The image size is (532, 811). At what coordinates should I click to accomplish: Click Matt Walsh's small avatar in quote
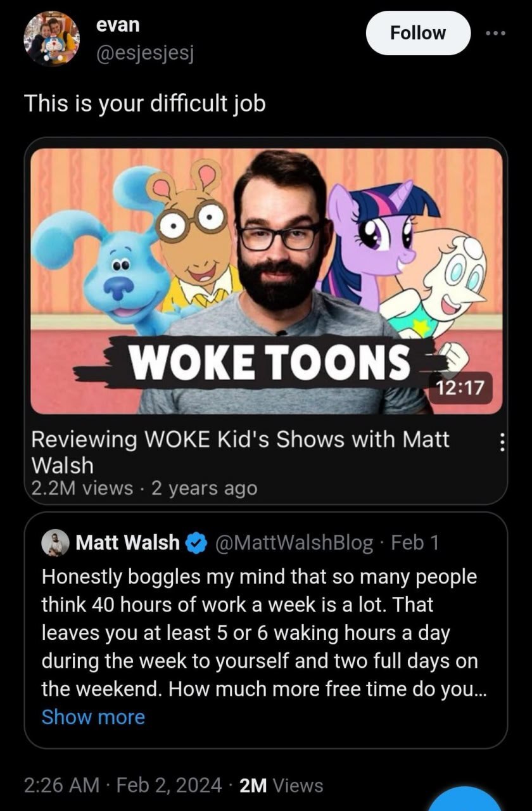pyautogui.click(x=55, y=543)
